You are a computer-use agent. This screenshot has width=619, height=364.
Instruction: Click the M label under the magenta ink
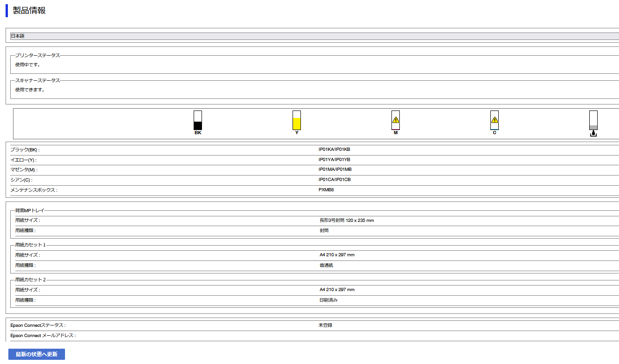point(396,133)
